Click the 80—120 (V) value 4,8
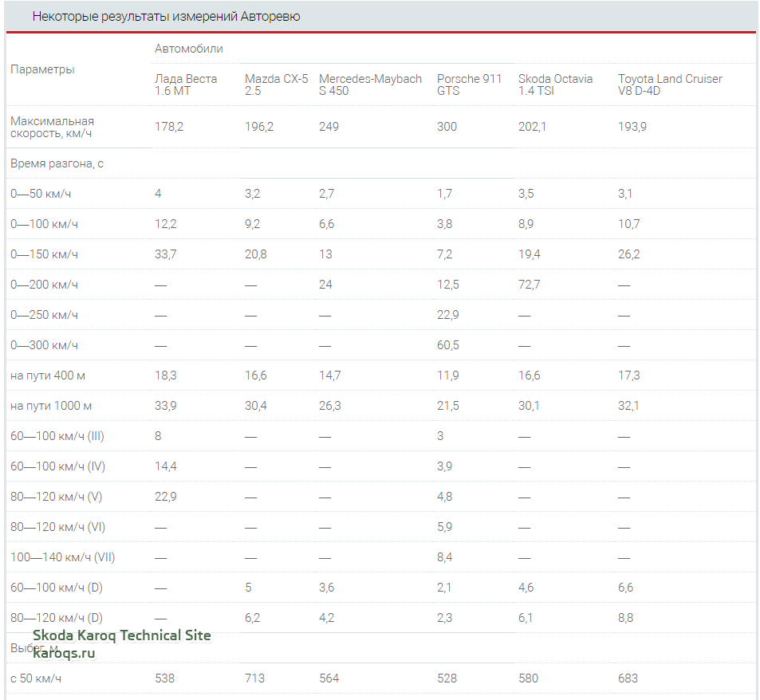The width and height of the screenshot is (760, 700). [x=445, y=497]
